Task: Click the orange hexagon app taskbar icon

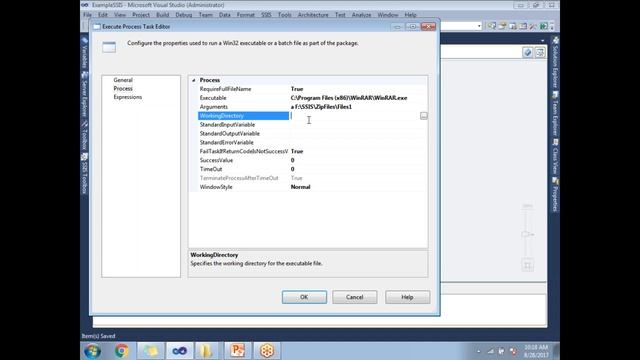Action: 267,351
